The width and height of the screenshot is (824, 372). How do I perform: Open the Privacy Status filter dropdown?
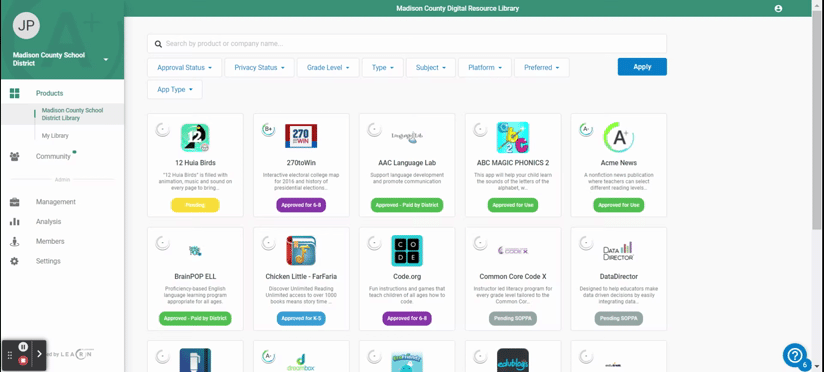[260, 68]
